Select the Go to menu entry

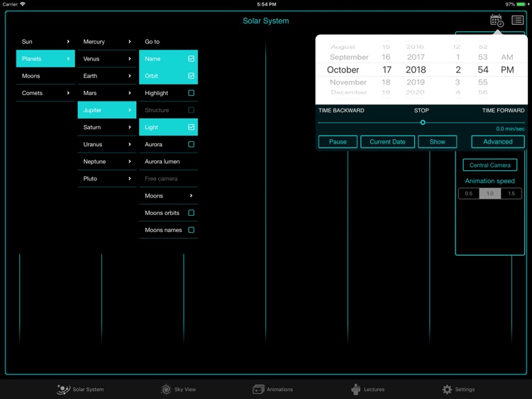[168, 42]
